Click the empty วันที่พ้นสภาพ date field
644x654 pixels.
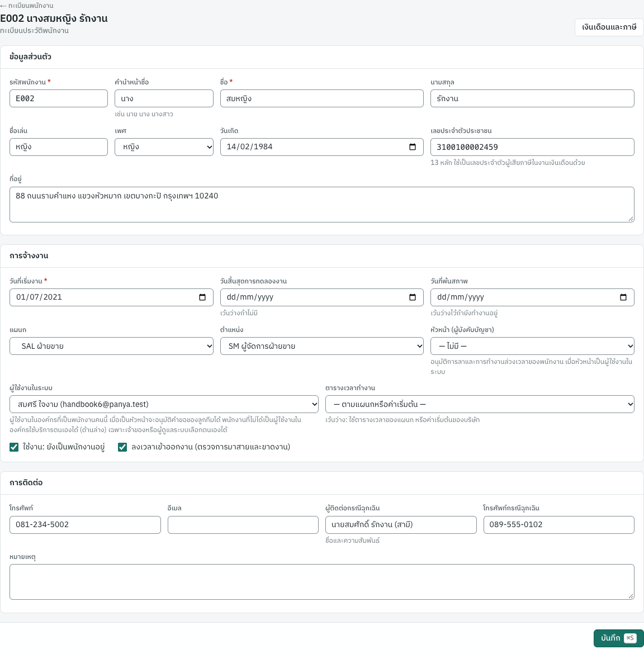532,297
